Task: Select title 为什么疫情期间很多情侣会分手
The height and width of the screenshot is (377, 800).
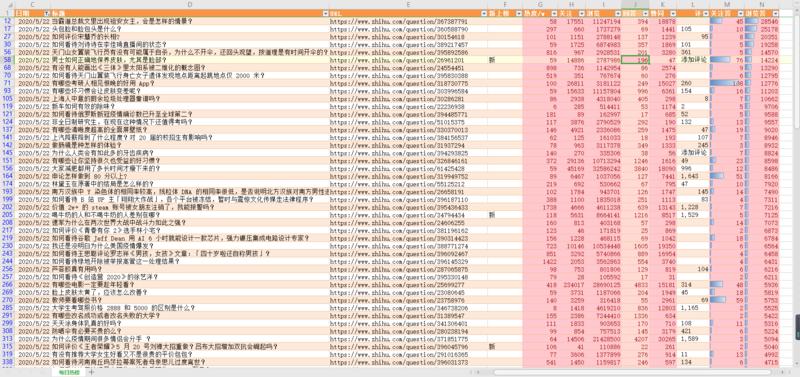Action: 98,339
